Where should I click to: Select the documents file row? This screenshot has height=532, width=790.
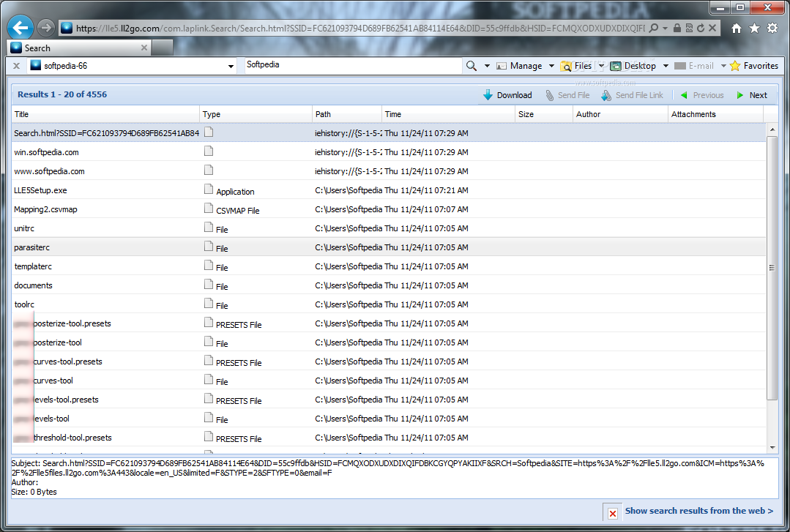(x=389, y=285)
